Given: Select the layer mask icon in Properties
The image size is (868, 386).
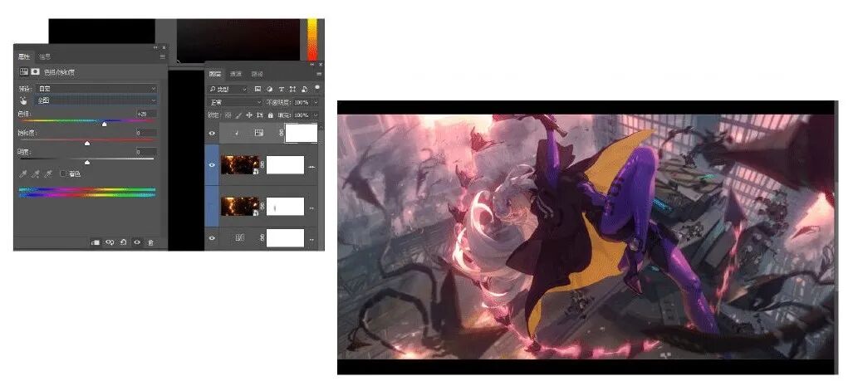Looking at the screenshot, I should (36, 71).
